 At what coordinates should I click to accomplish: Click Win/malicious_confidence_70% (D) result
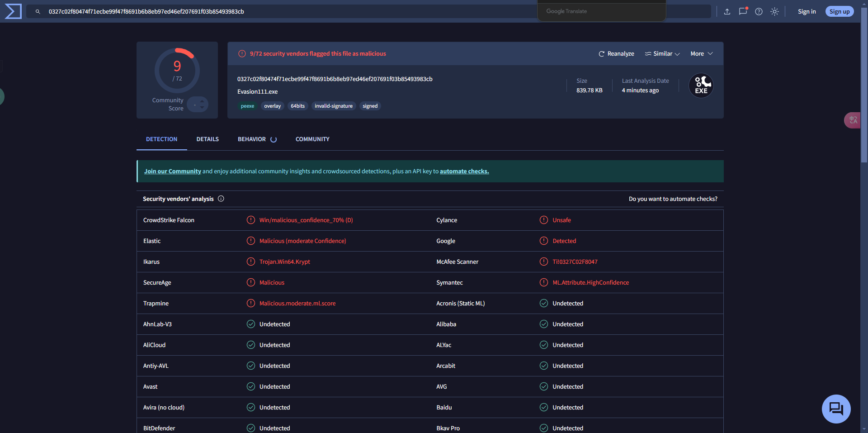(306, 220)
